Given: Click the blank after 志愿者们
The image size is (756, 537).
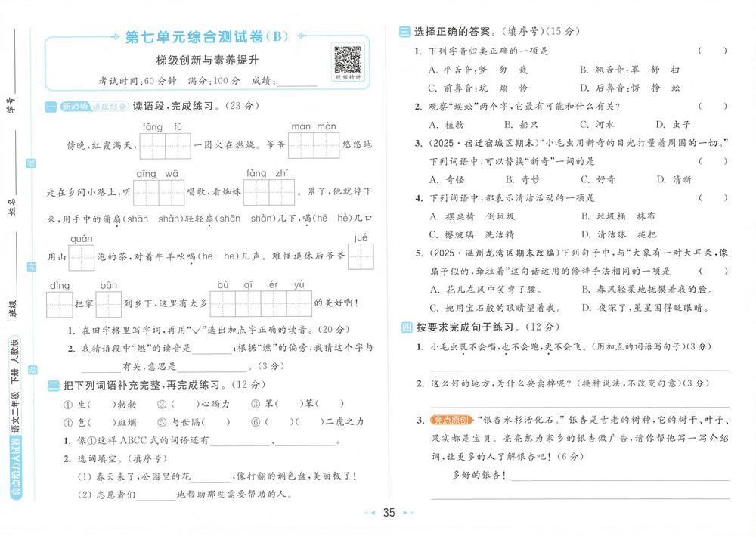Looking at the screenshot, I should (x=156, y=495).
